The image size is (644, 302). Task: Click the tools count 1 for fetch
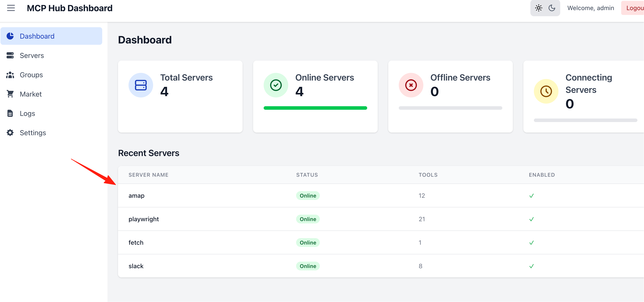(420, 243)
